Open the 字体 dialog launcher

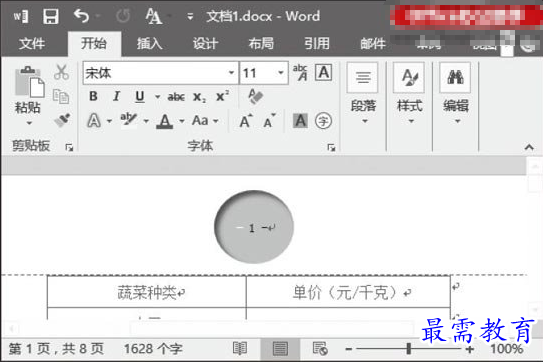coord(331,148)
